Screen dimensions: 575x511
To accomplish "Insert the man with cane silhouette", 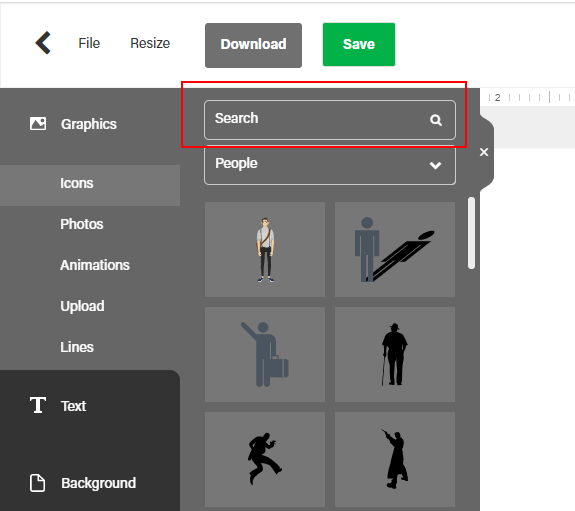I will click(395, 354).
